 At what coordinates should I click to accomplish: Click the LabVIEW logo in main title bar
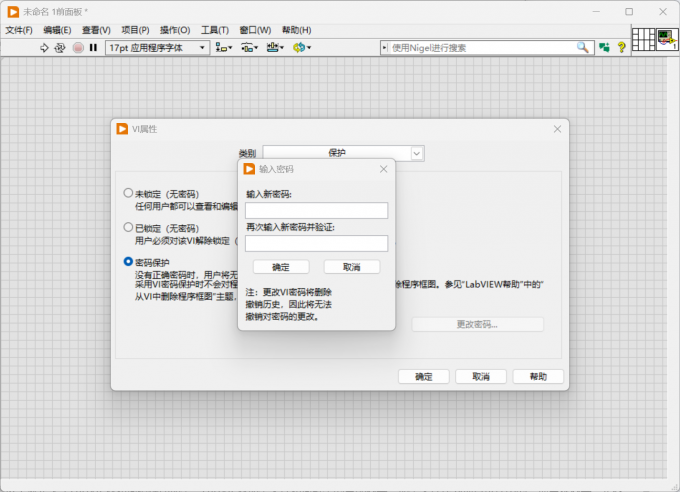click(13, 12)
